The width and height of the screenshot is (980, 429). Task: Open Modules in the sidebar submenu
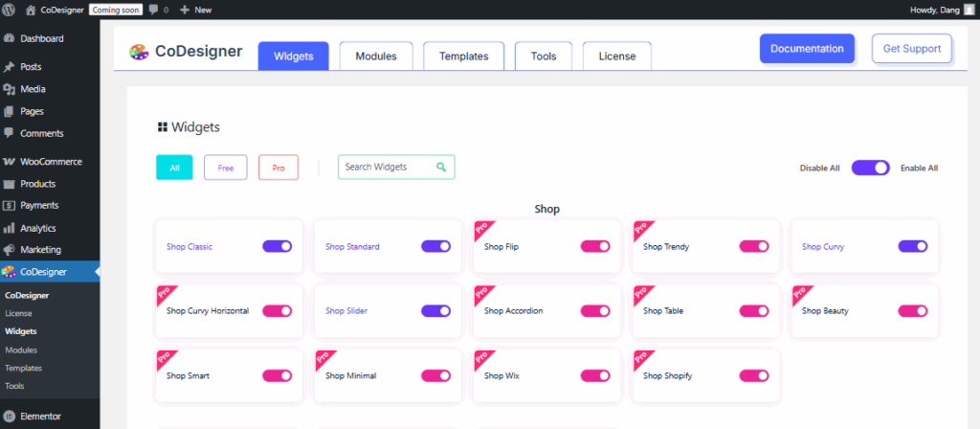pos(21,350)
